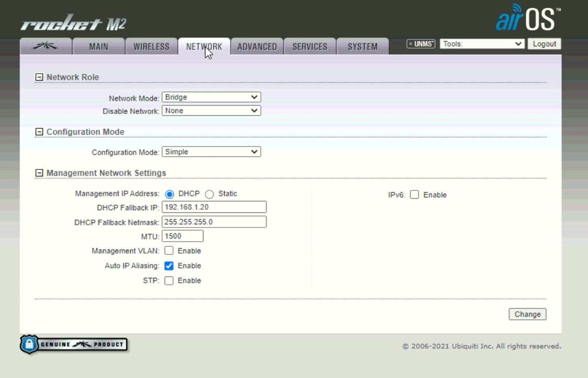Screen dimensions: 588x378
Task: Click the MTU input field
Action: click(183, 236)
